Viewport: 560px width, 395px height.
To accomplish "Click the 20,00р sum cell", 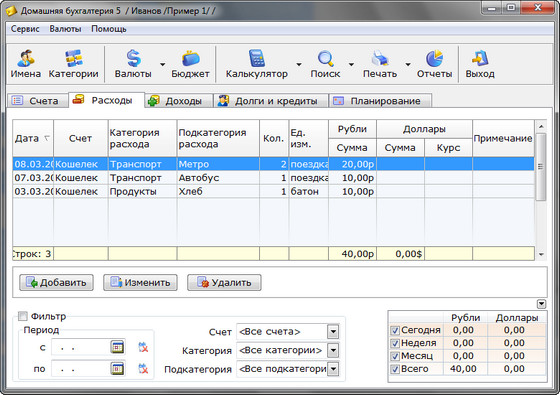I will pos(352,164).
